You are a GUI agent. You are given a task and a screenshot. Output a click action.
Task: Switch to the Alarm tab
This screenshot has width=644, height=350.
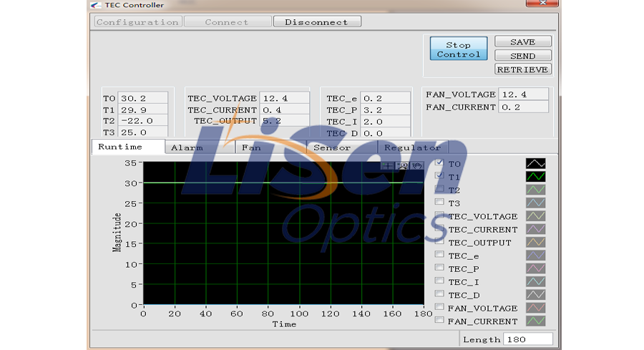tap(186, 147)
